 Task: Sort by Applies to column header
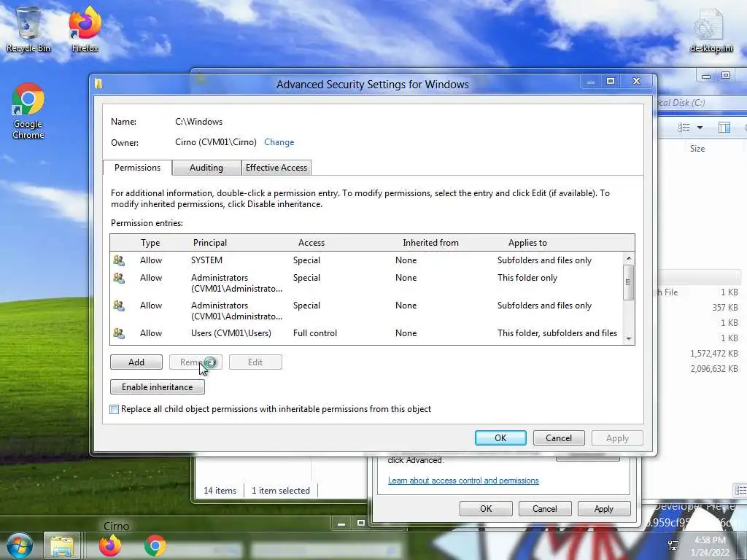pyautogui.click(x=527, y=243)
